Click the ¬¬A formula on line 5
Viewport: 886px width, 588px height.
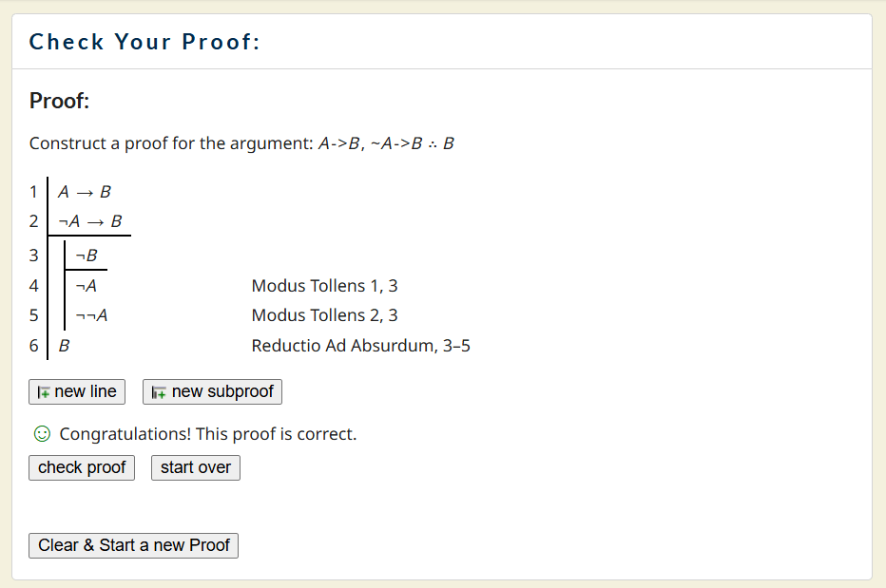[91, 315]
